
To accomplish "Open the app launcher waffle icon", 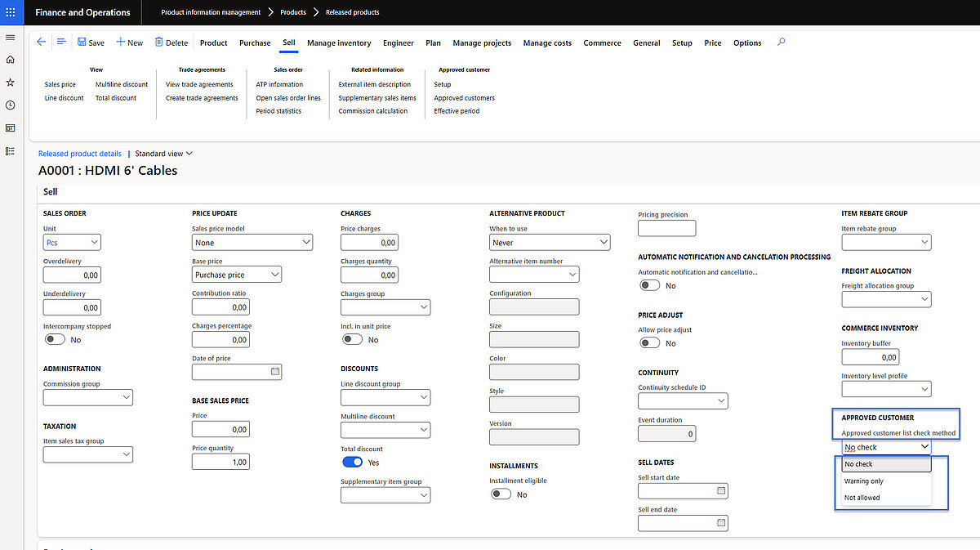I will (11, 12).
